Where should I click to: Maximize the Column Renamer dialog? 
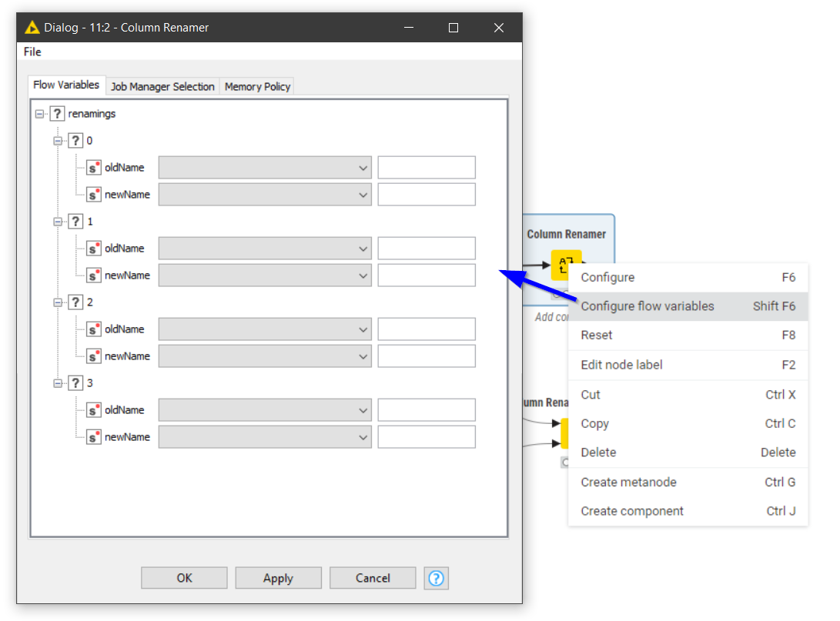(x=453, y=27)
